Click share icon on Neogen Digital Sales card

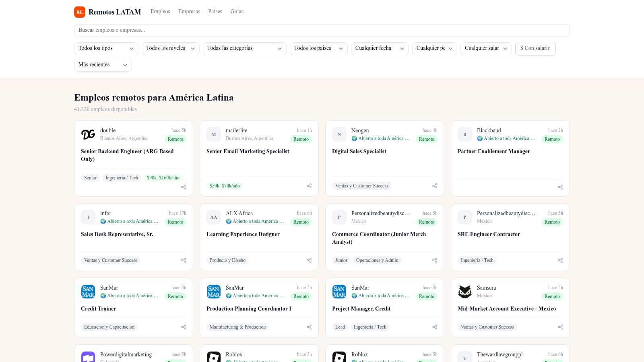click(x=435, y=186)
